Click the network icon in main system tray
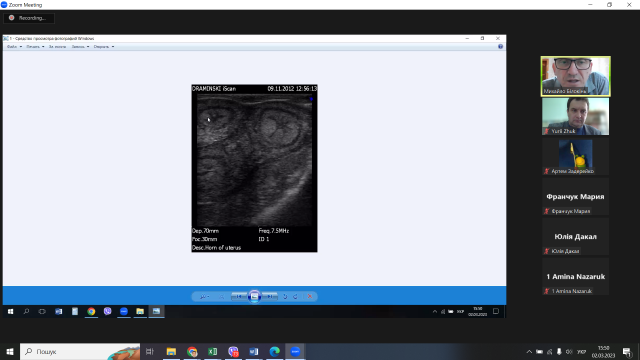The height and width of the screenshot is (360, 640). (549, 351)
